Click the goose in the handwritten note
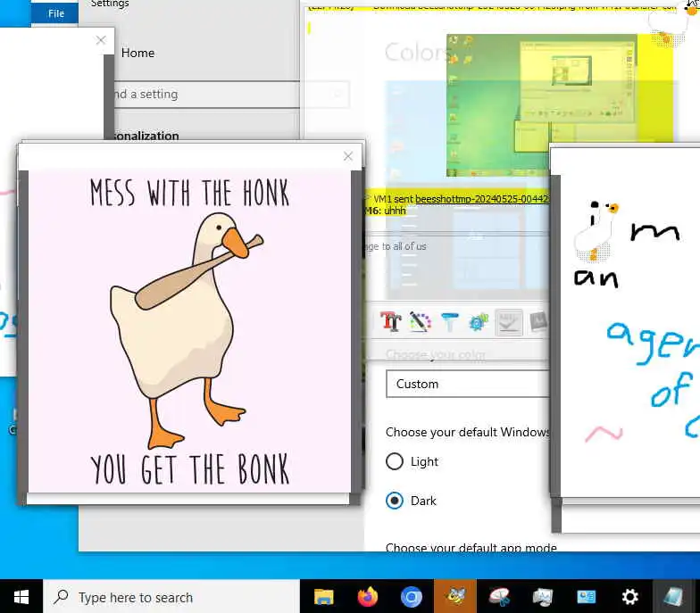700x613 pixels. coord(596,230)
